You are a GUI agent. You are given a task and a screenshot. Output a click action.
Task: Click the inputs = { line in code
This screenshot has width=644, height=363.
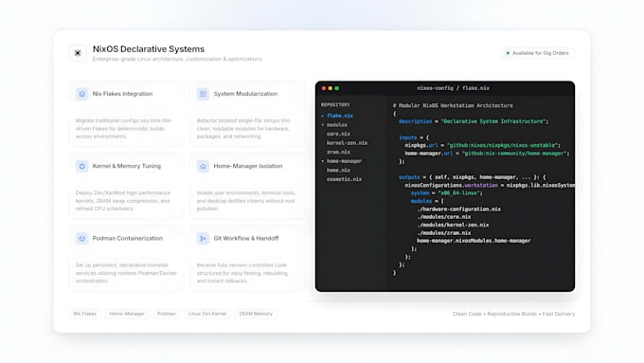(414, 137)
